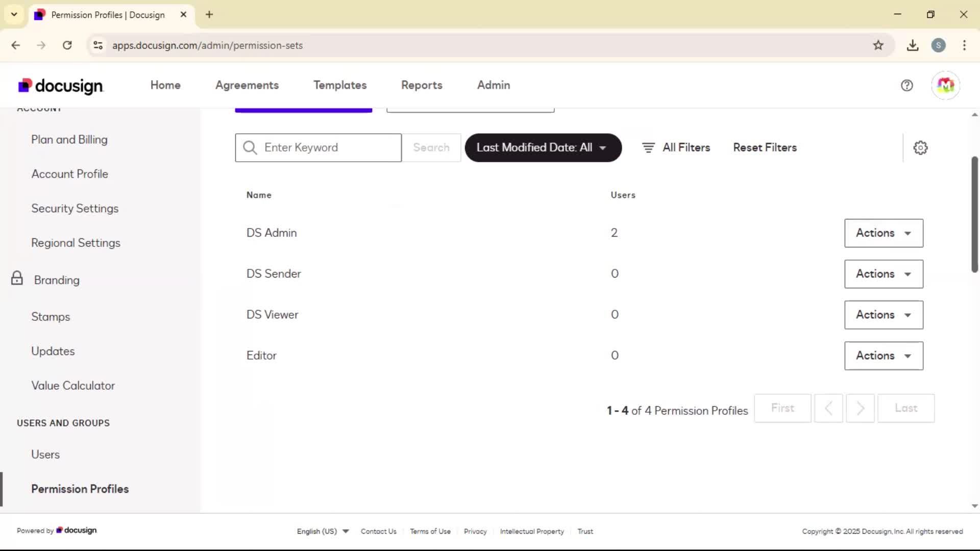The width and height of the screenshot is (980, 551).
Task: Click the DS Sender profile name
Action: pos(274,274)
